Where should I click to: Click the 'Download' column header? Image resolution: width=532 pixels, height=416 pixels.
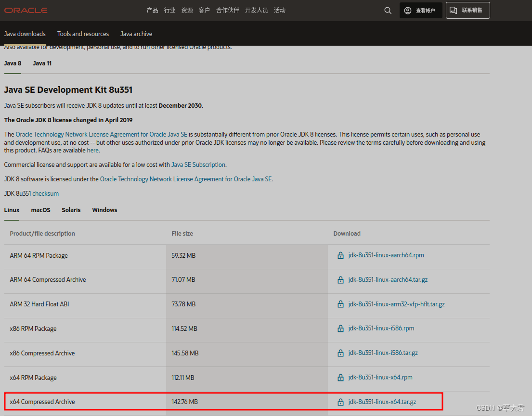pyautogui.click(x=347, y=234)
